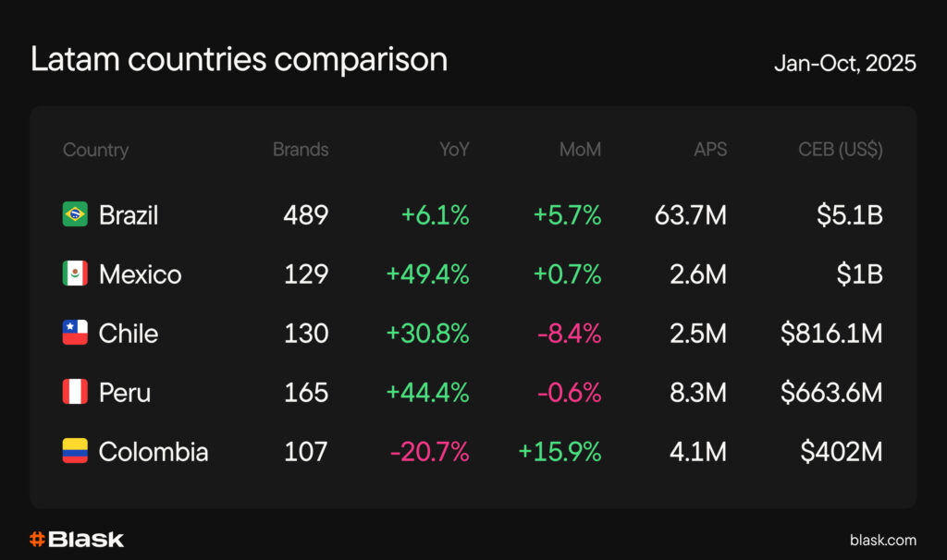Click the Jan-Oct, 2025 date label

(844, 63)
